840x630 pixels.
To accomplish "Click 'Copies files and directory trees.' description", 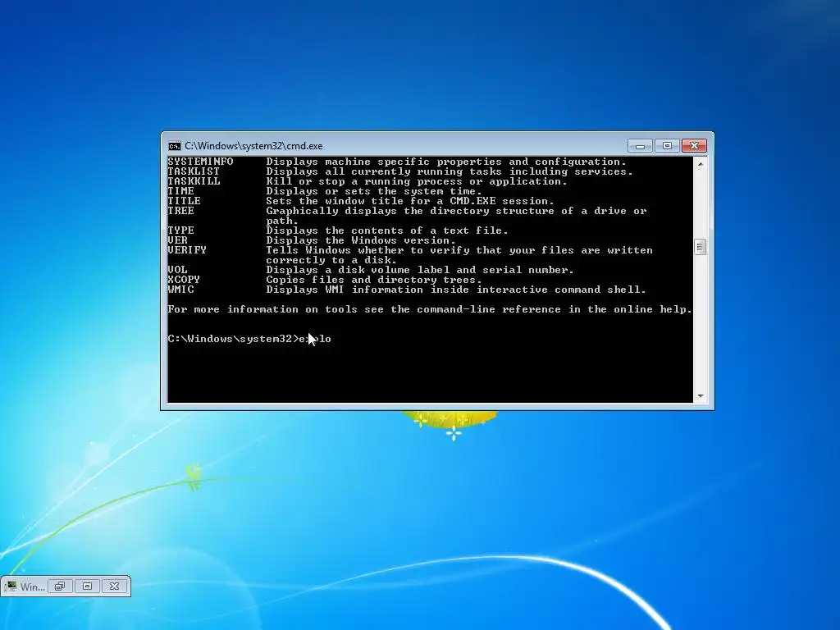I will (x=374, y=280).
